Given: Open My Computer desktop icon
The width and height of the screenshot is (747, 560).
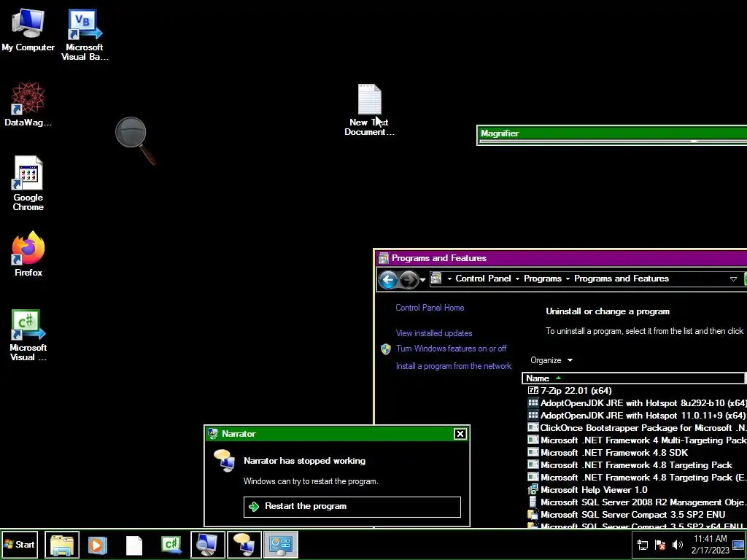Looking at the screenshot, I should coord(28,31).
